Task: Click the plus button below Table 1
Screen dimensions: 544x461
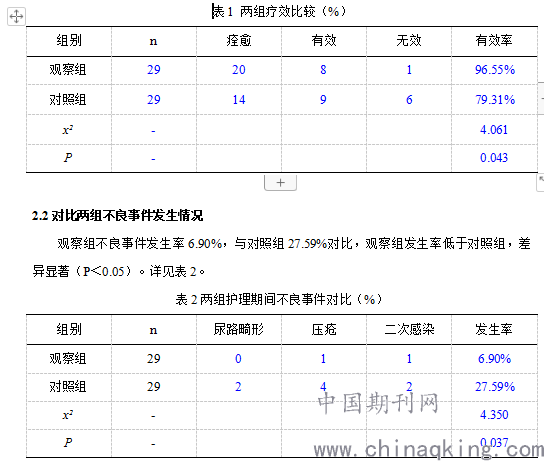Action: 280,182
